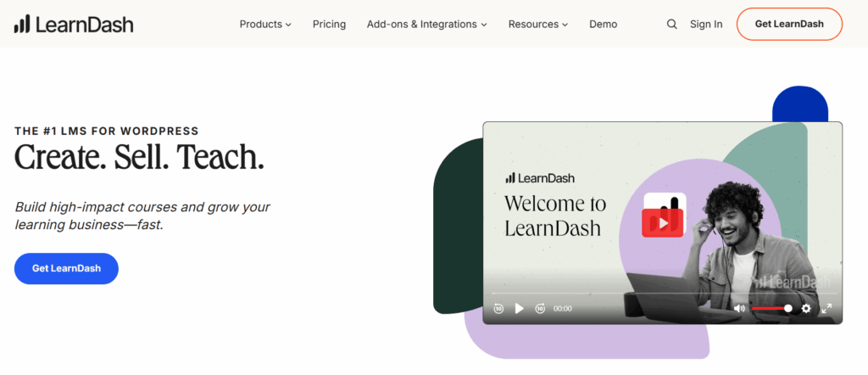This screenshot has height=375, width=868.
Task: Click the blue Get LearnDash button
Action: pos(66,268)
